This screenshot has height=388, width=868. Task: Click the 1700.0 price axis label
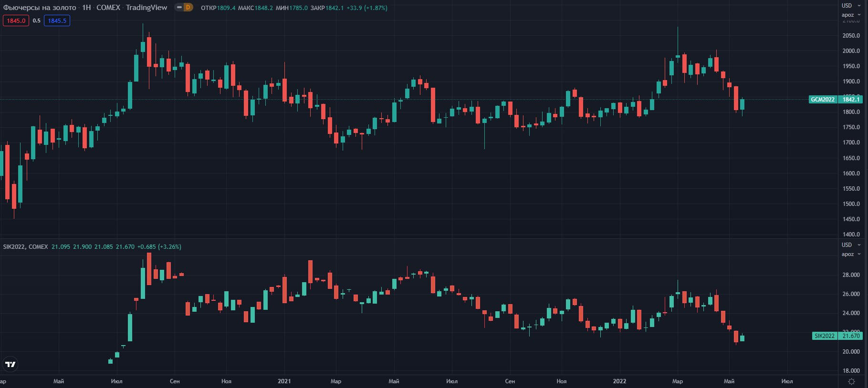click(x=851, y=143)
